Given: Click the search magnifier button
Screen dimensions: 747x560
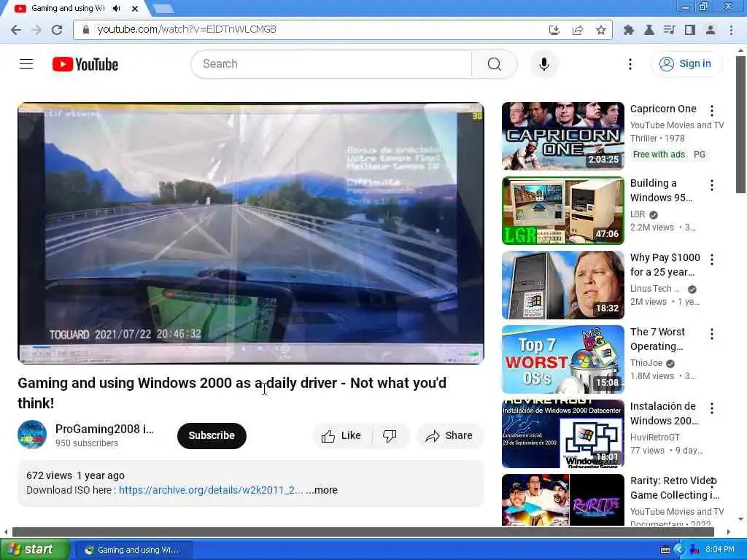Looking at the screenshot, I should (x=495, y=64).
